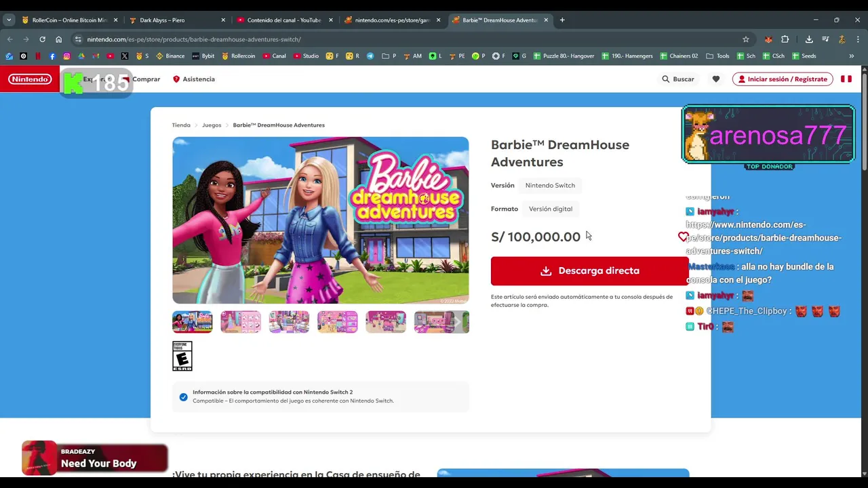Open the Tools bookmark folder
Screen dimensions: 868x488
tap(718, 56)
